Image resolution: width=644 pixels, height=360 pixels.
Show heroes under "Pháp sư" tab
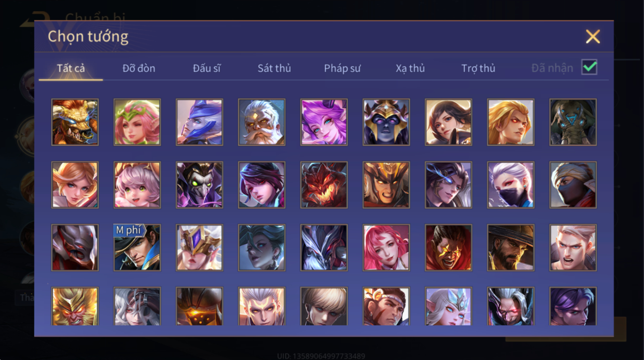click(x=342, y=68)
